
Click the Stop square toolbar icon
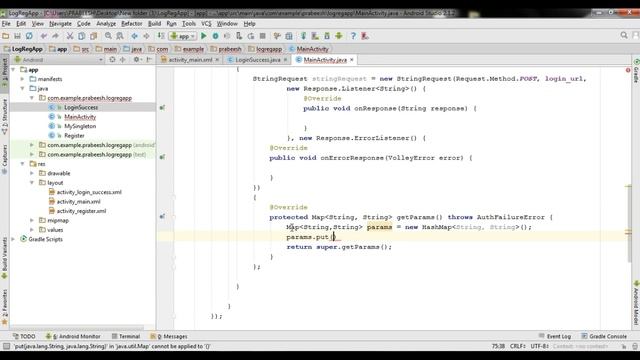[263, 36]
